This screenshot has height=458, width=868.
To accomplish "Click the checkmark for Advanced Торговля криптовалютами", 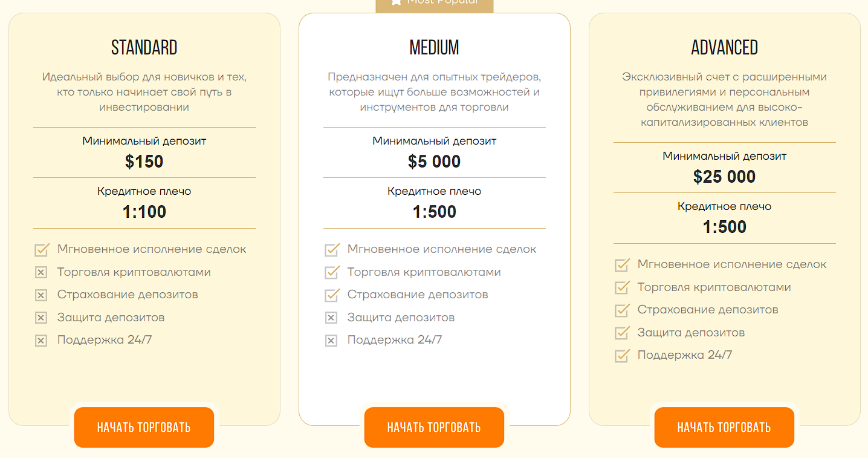I will (622, 287).
